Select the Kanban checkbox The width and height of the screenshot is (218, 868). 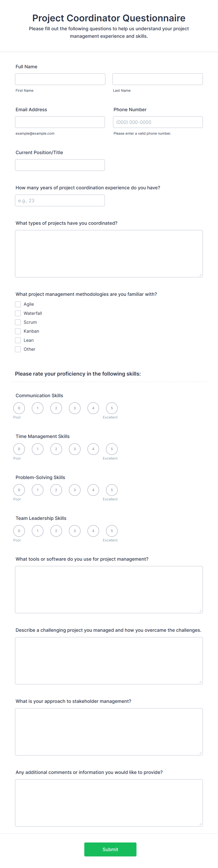18,331
